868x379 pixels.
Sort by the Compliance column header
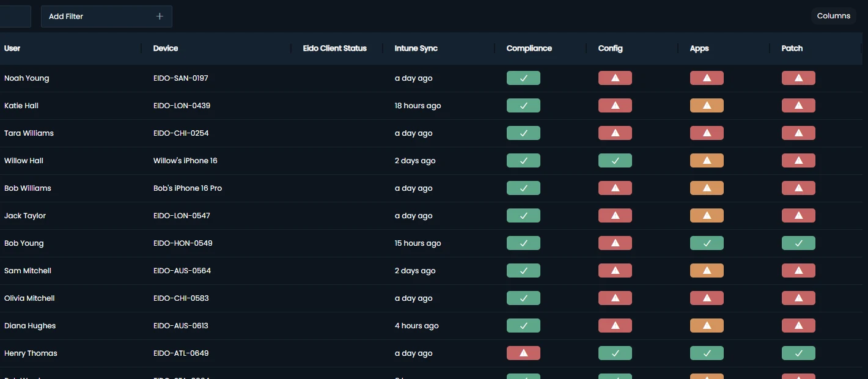(529, 48)
